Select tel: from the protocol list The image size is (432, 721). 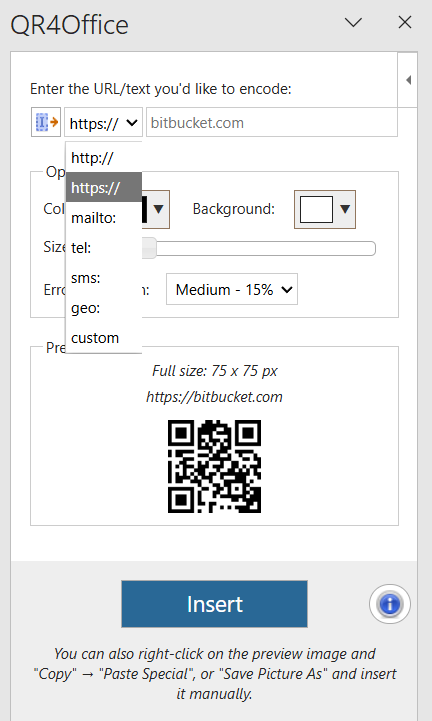104,248
